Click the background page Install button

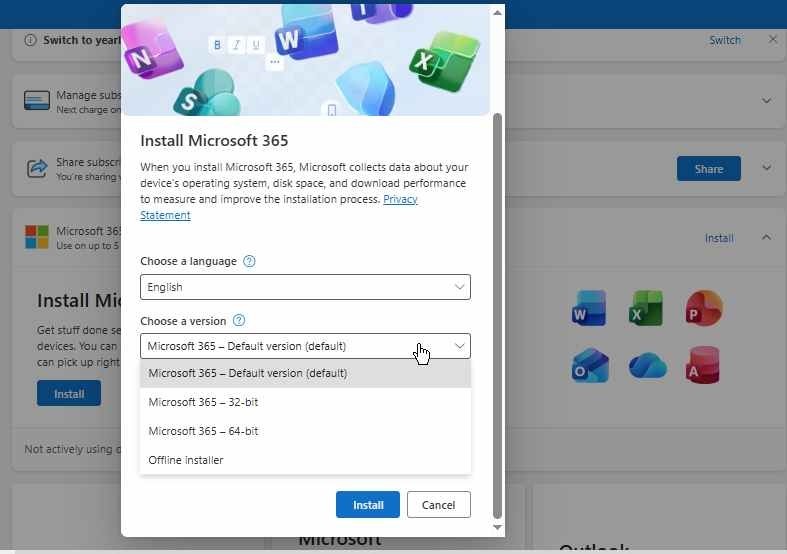pos(69,393)
